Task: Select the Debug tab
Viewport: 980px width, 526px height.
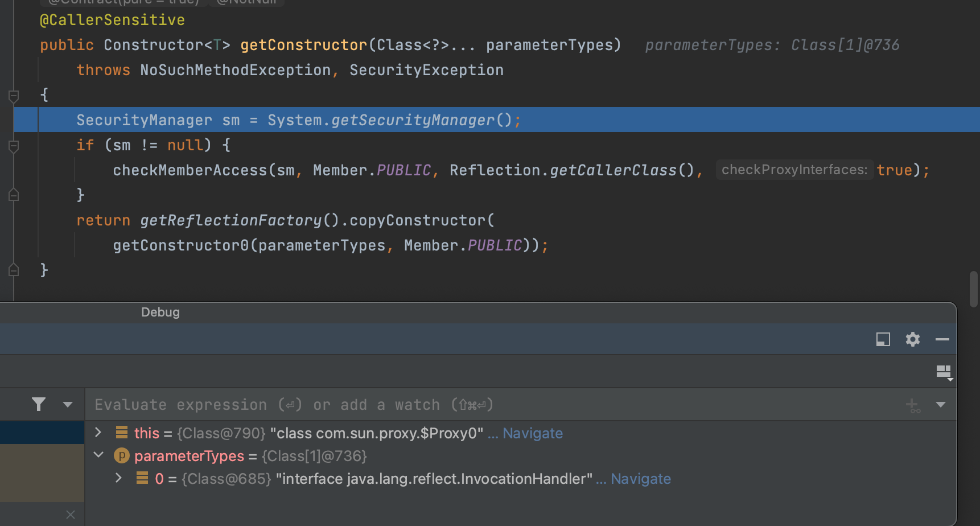Action: (x=160, y=313)
